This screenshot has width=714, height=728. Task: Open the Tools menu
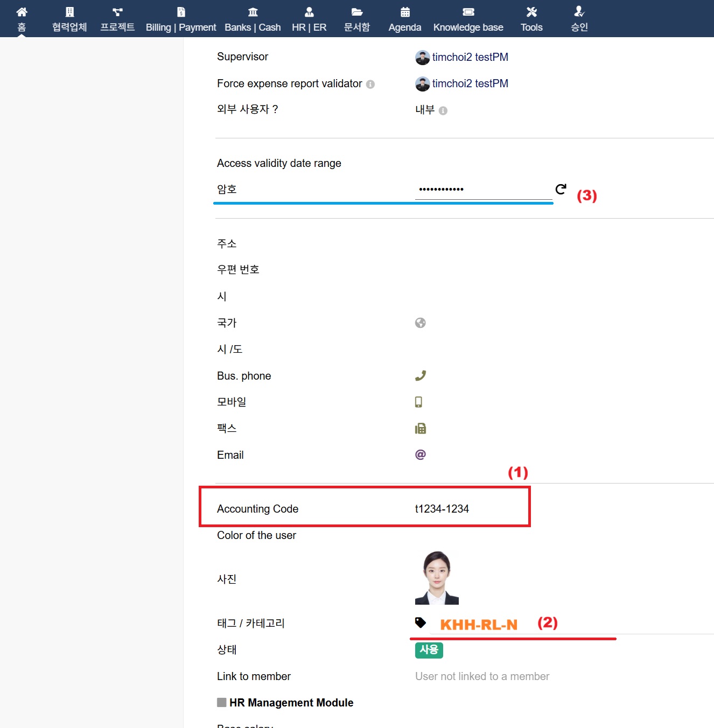point(531,19)
